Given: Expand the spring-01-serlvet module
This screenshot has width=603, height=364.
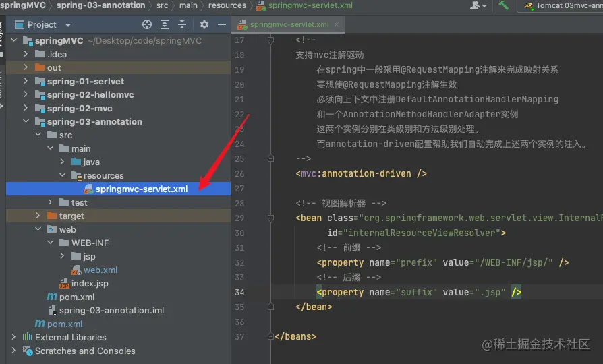Looking at the screenshot, I should tap(26, 81).
